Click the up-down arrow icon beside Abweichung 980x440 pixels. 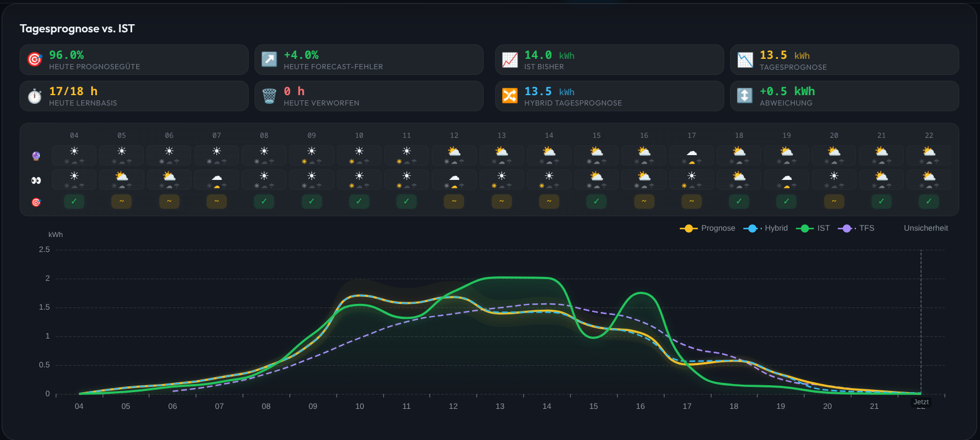[745, 96]
